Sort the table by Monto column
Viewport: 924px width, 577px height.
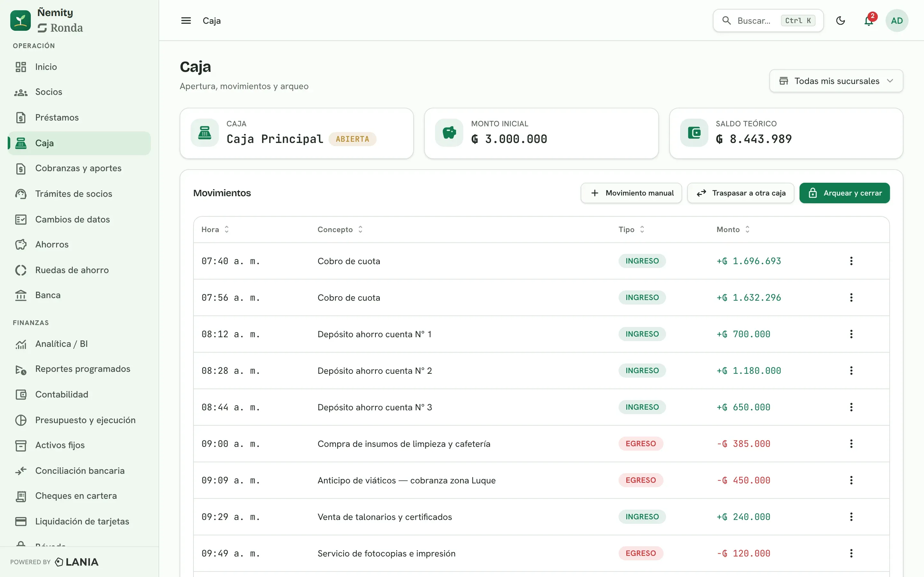click(733, 229)
